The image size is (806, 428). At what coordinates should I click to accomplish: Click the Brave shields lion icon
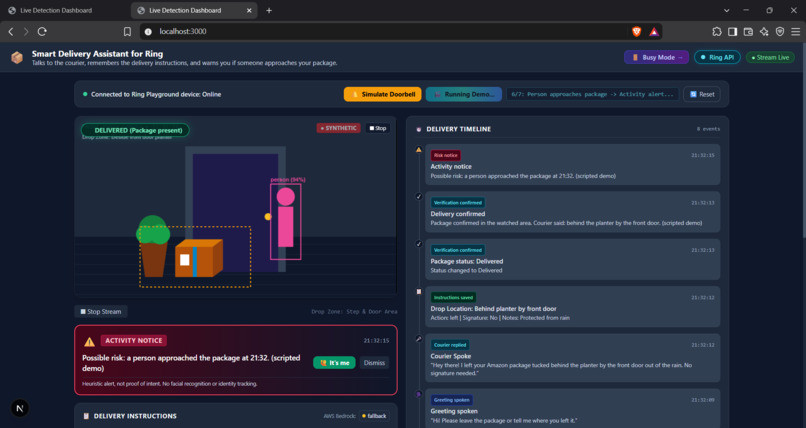point(636,31)
